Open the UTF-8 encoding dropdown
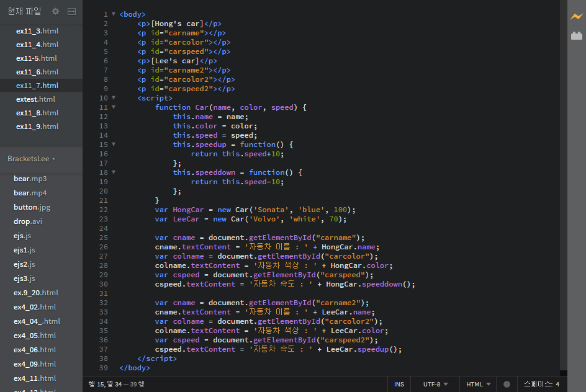This screenshot has height=392, width=586. (435, 384)
